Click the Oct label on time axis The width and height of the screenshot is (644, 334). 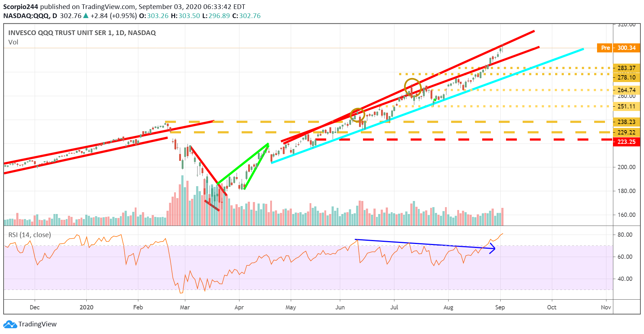pos(552,307)
